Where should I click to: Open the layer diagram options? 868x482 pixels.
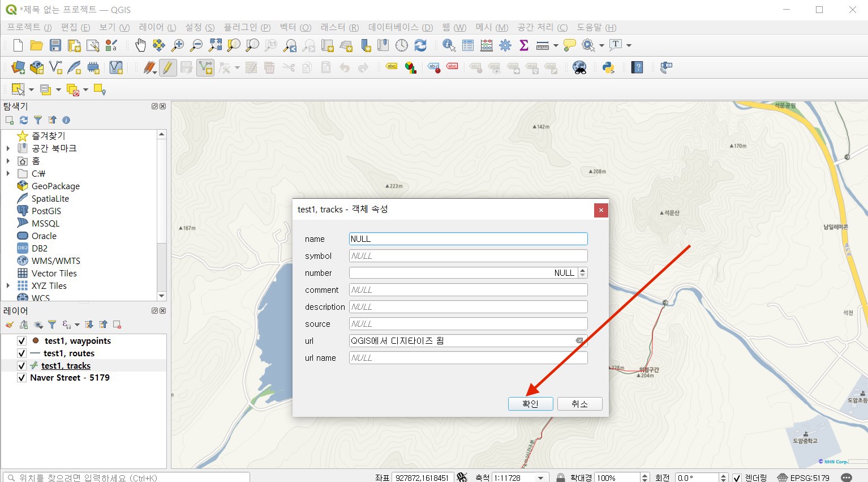coord(411,68)
